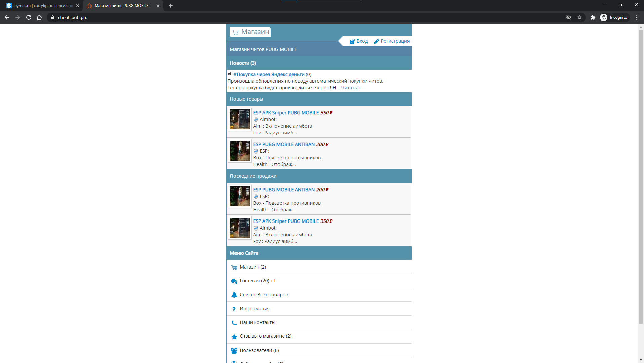Open the Гостевая chat bubble menu item
Viewport: 644px width, 363px height.
tap(254, 281)
